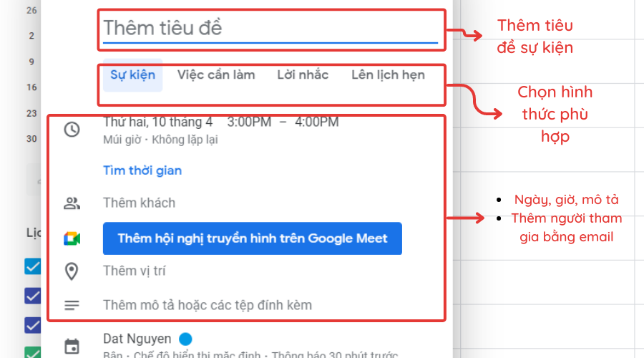This screenshot has height=358, width=644.
Task: Select the 'Lên lịch hẹn' tab
Action: [x=388, y=75]
